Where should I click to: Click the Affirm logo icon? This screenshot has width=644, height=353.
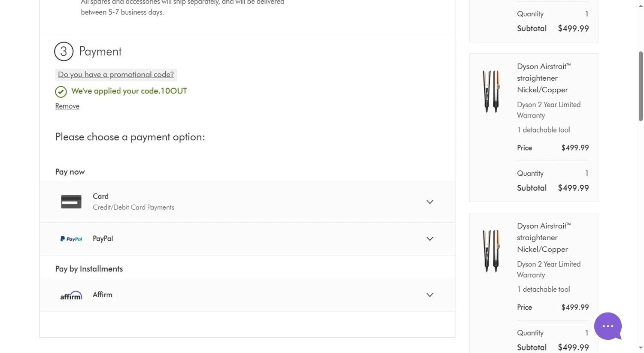(x=71, y=296)
